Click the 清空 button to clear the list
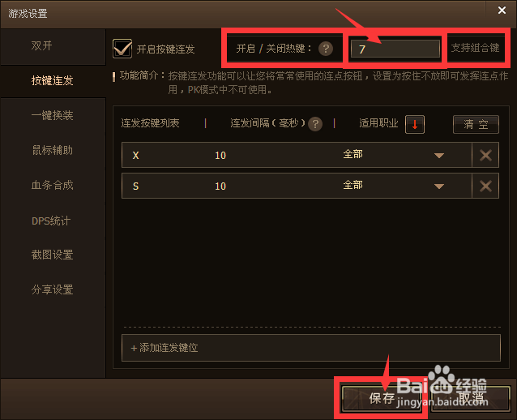The height and width of the screenshot is (420, 517). click(x=476, y=124)
